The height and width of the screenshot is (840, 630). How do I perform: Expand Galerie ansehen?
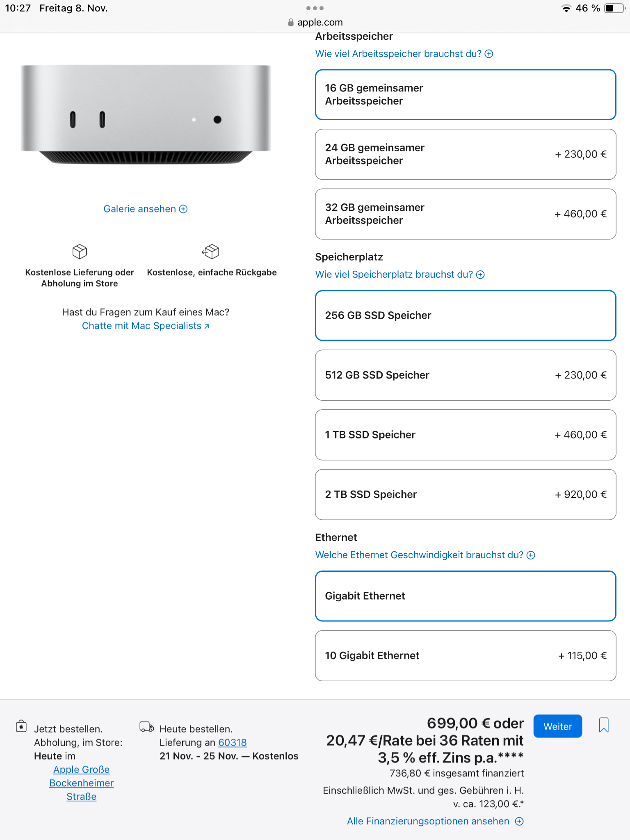pyautogui.click(x=145, y=209)
